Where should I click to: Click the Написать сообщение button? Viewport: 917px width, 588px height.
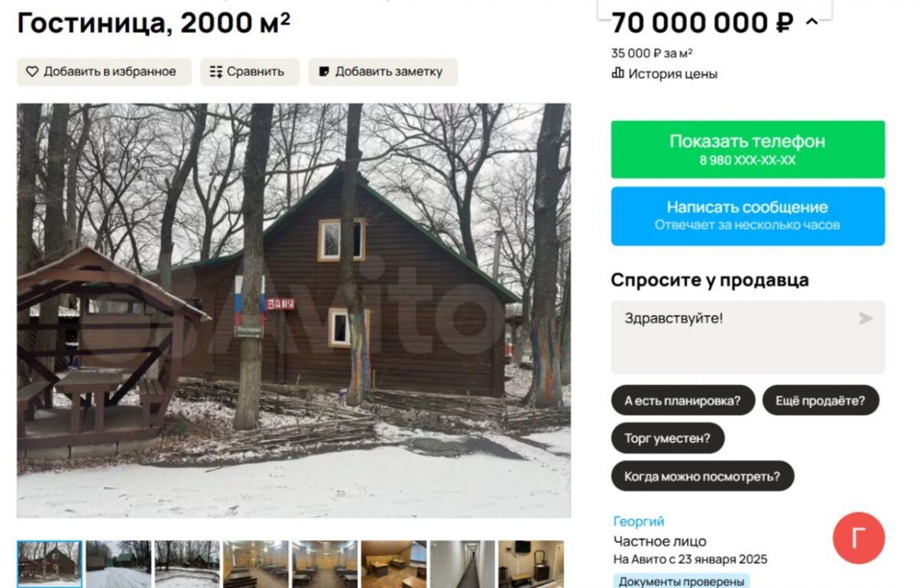747,216
